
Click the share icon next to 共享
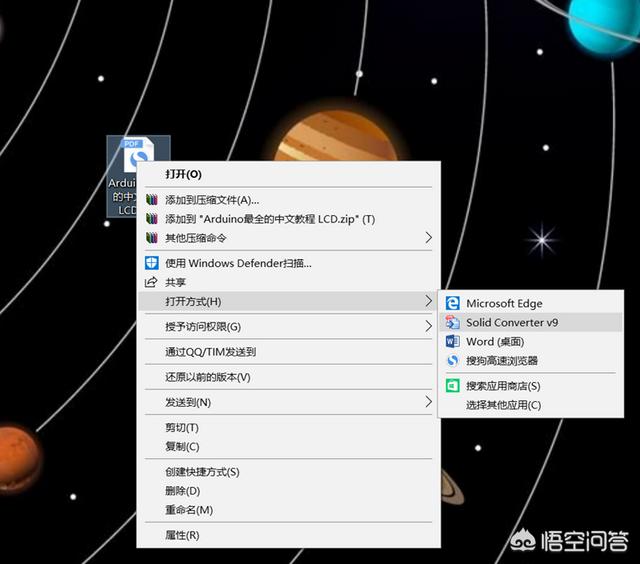pyautogui.click(x=151, y=282)
